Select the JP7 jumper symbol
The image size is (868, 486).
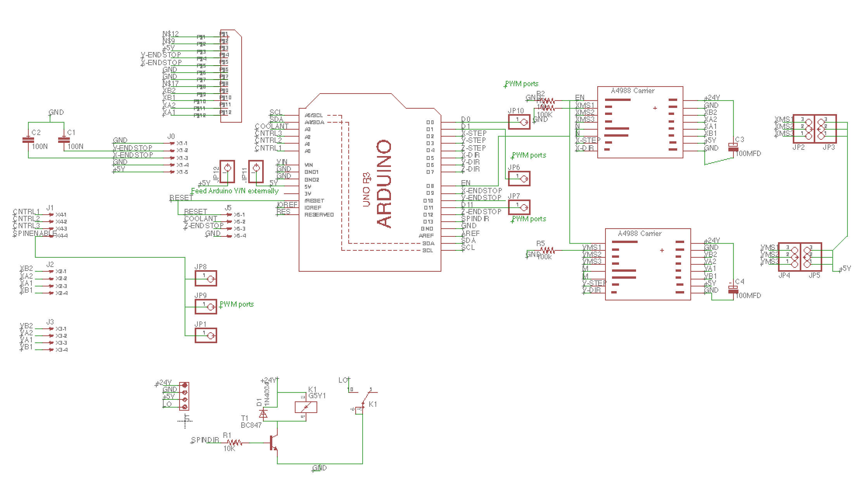coord(519,207)
